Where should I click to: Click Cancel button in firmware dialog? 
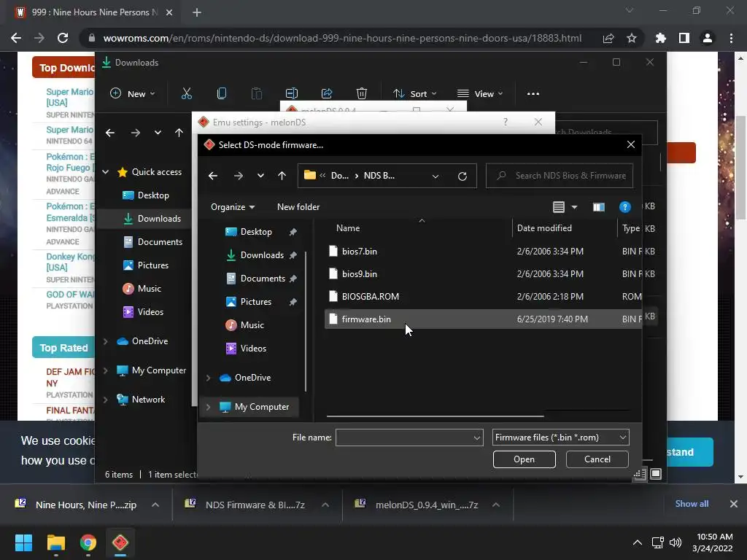pos(597,459)
